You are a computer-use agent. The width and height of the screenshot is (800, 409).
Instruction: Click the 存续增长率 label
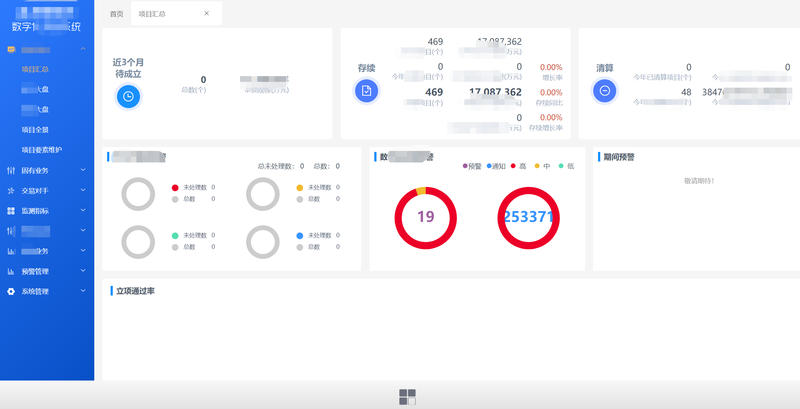545,128
